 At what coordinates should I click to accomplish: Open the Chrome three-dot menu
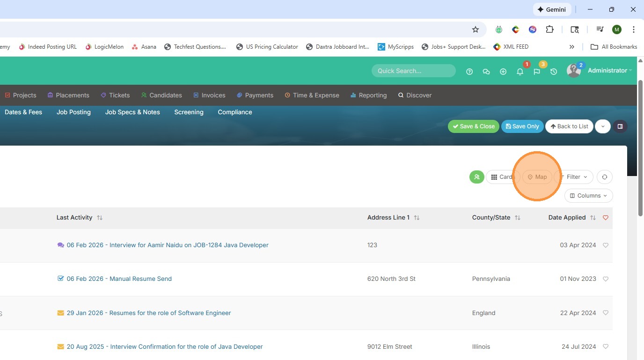633,29
